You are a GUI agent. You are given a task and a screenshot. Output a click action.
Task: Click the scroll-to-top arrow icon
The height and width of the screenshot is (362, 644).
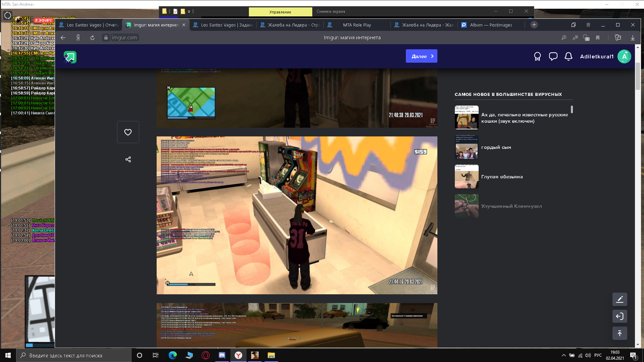(620, 333)
